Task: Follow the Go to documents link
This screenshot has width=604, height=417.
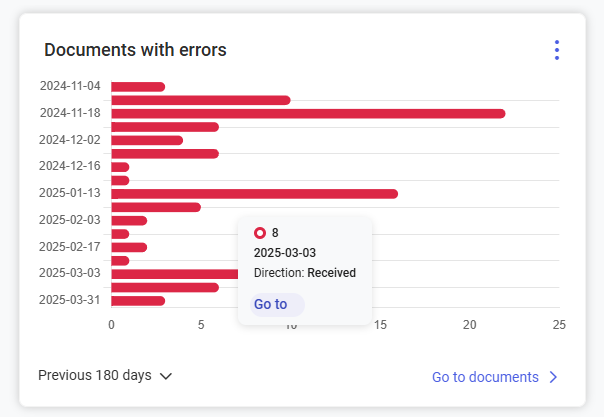Action: 485,377
